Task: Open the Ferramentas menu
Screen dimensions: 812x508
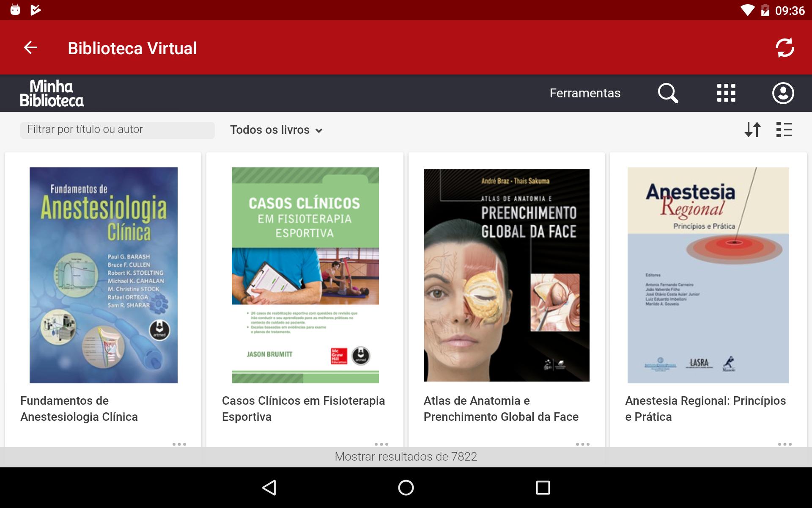Action: 585,93
